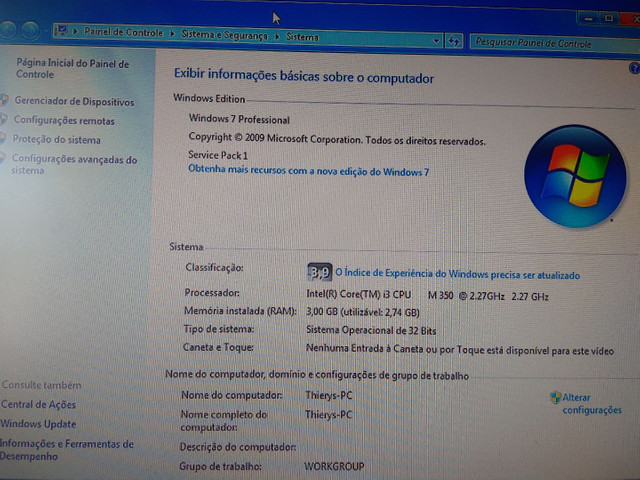The width and height of the screenshot is (640, 480).
Task: Select the Sistema breadcrumb item
Action: click(x=302, y=37)
